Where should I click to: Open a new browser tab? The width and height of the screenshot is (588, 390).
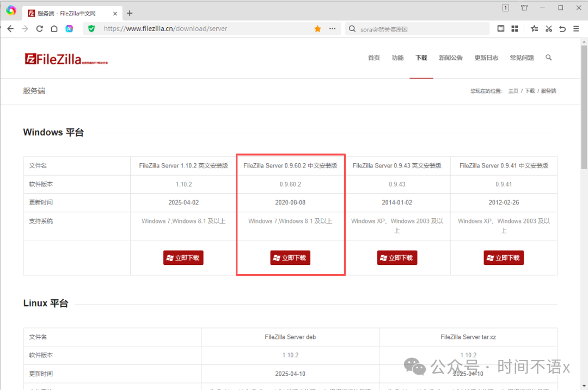pyautogui.click(x=130, y=13)
